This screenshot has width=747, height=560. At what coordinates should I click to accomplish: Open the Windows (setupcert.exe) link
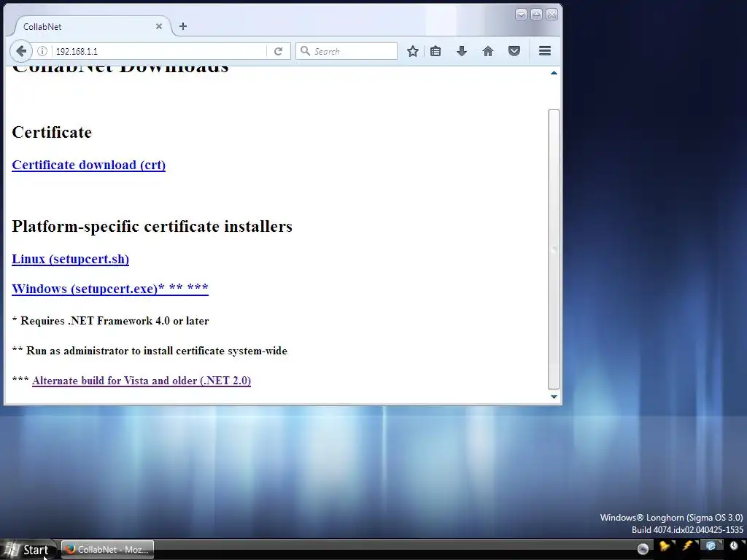pos(110,289)
